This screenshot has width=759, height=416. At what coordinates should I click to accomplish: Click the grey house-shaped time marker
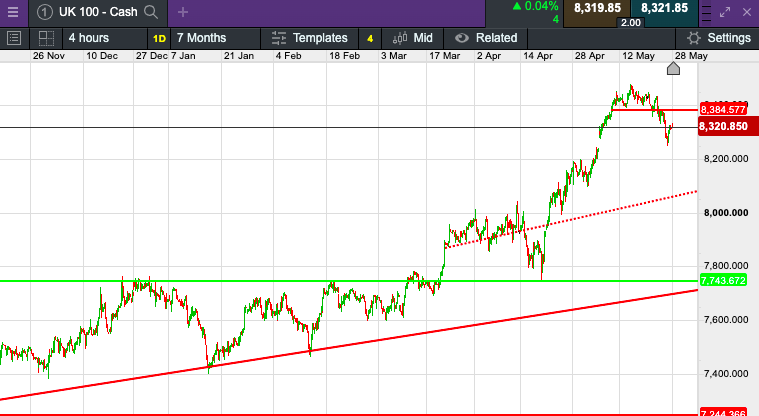coord(673,69)
